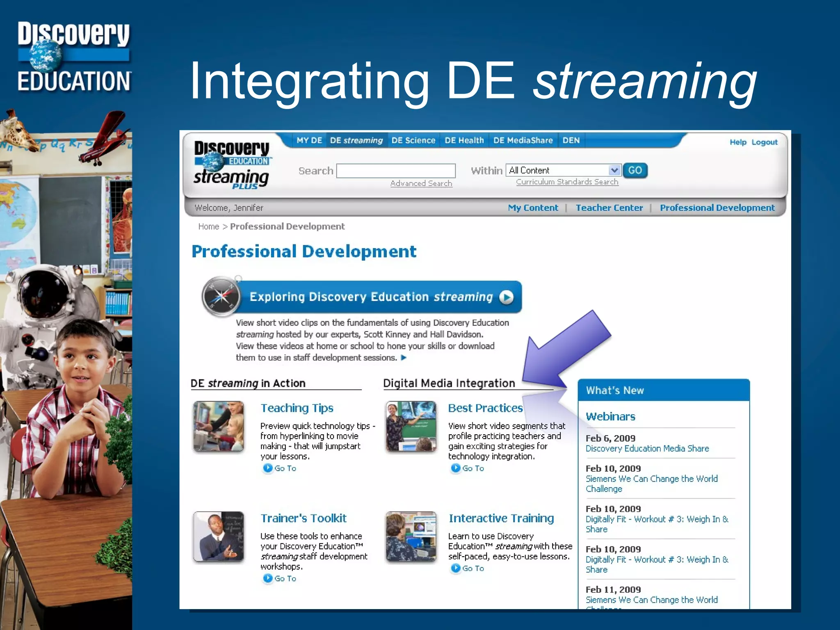Open Curriculum Standards Search link

567,182
